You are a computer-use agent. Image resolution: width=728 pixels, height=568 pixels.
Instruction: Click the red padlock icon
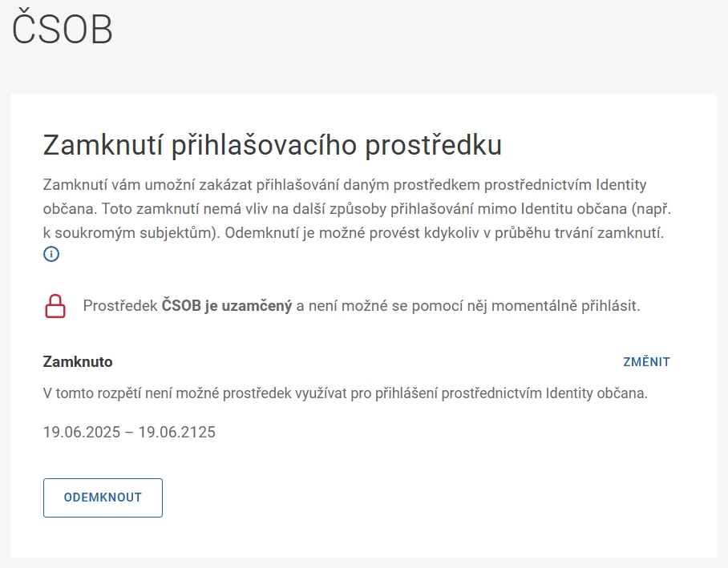click(55, 306)
